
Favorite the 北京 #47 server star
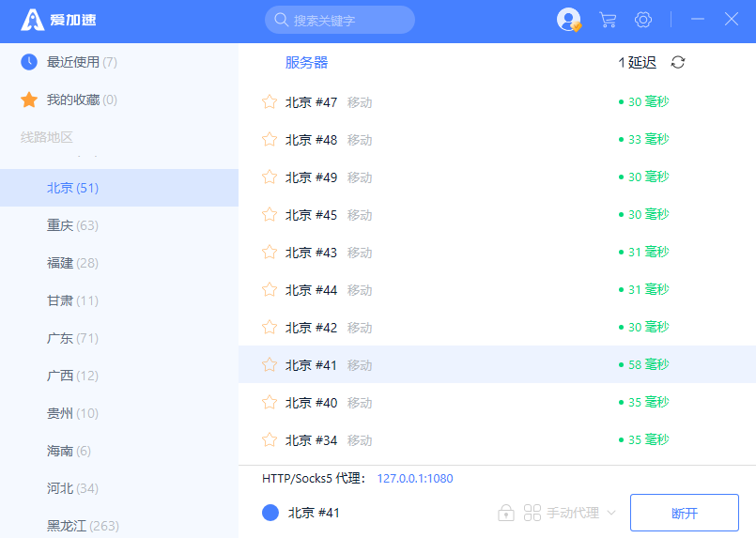coord(270,101)
